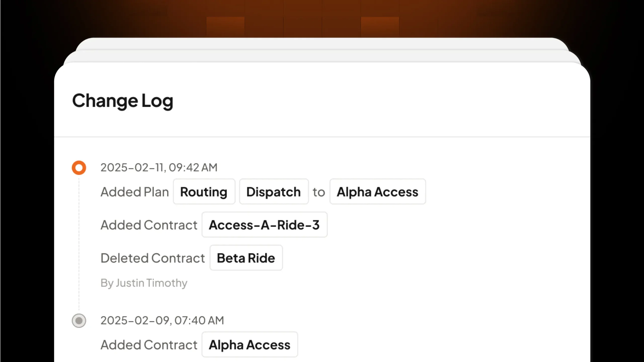Click the By Justin Timothy author text
This screenshot has width=644, height=362.
pos(144,283)
